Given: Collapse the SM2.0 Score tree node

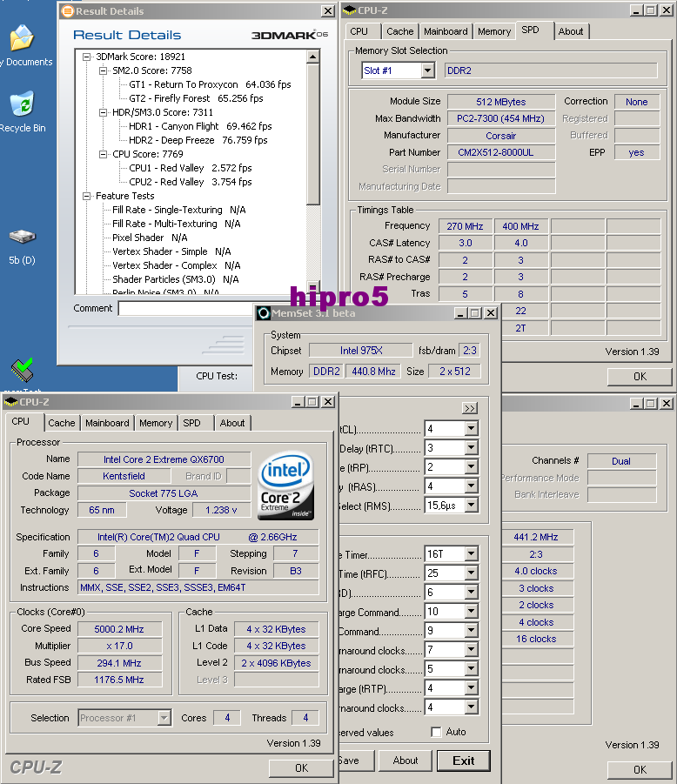Looking at the screenshot, I should [x=103, y=71].
